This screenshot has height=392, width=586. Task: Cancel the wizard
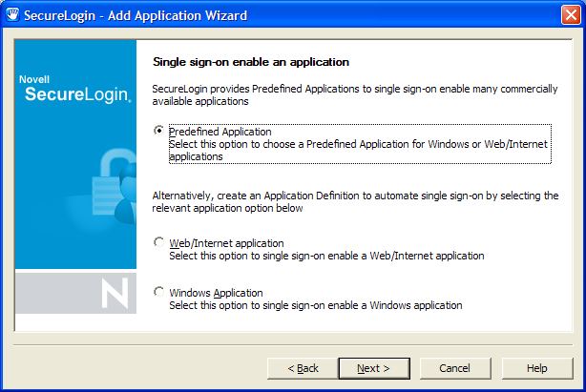tap(454, 368)
